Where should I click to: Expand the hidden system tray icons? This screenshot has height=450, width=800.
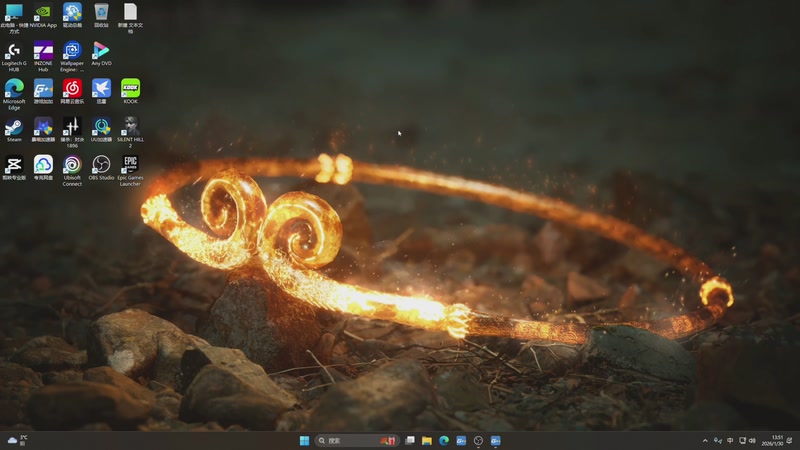705,440
